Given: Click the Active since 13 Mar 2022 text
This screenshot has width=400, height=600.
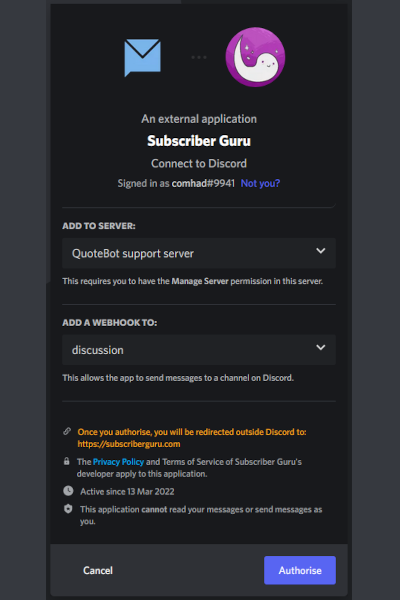Looking at the screenshot, I should coord(127,492).
